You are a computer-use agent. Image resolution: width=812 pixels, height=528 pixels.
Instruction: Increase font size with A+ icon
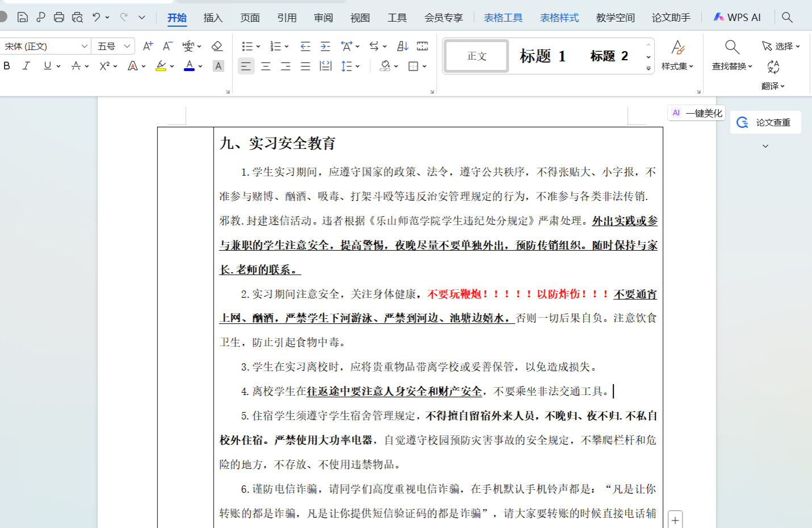[x=148, y=46]
